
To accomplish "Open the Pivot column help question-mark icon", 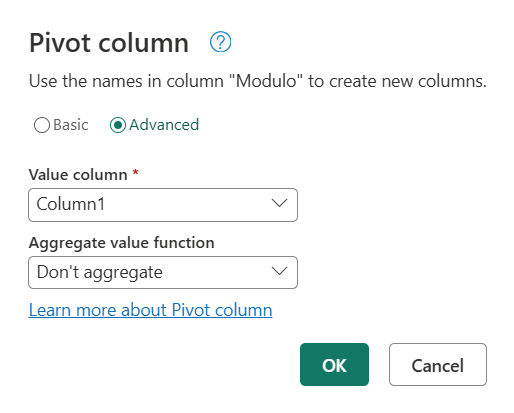I will click(220, 42).
